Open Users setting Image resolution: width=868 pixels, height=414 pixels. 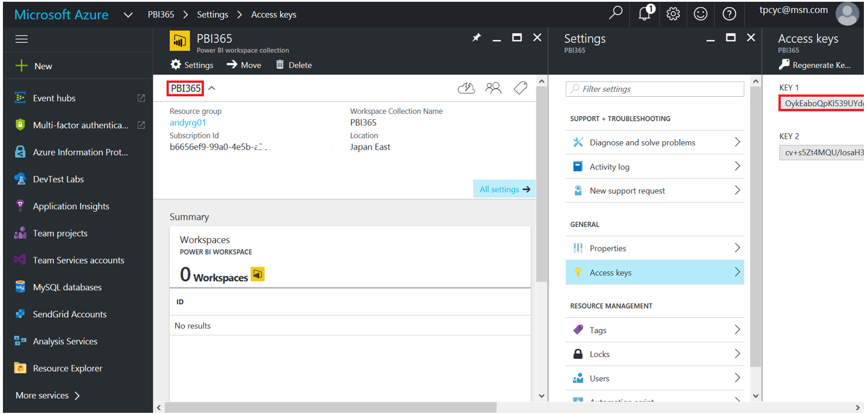(x=655, y=378)
